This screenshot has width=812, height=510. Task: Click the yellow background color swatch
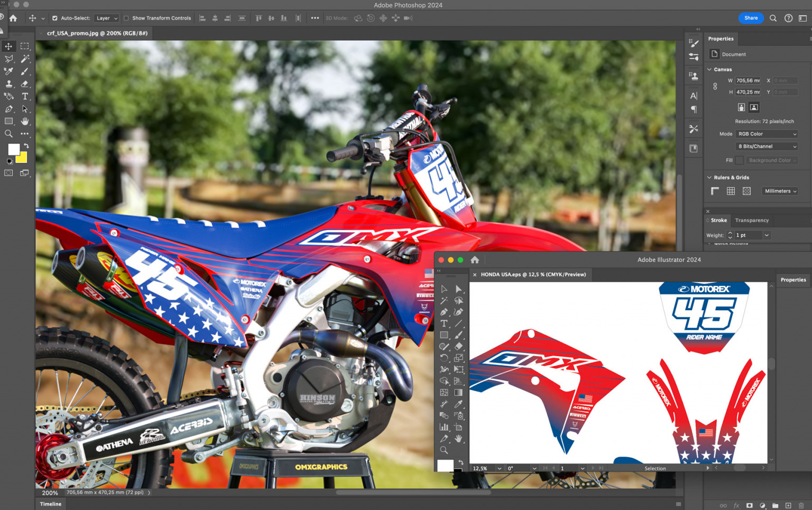coord(21,156)
